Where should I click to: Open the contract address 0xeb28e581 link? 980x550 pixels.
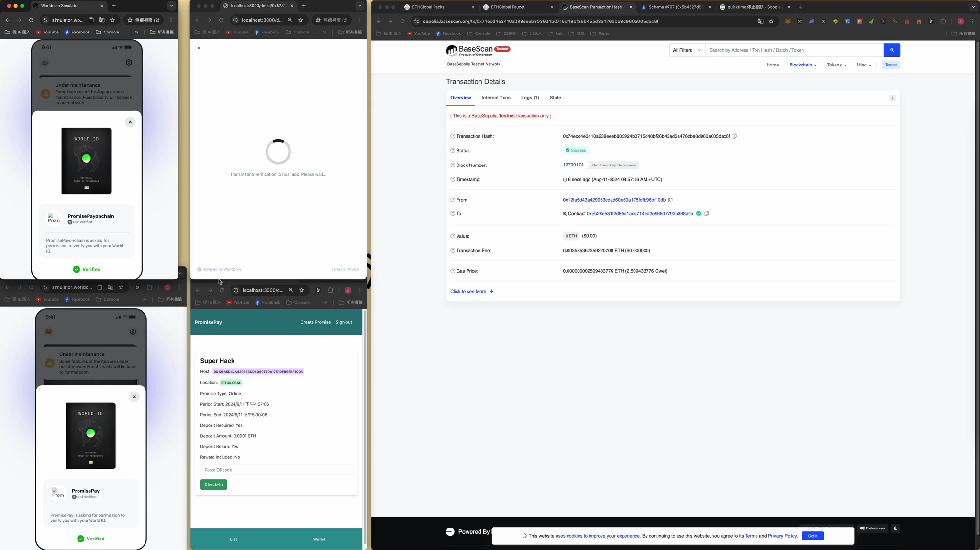[640, 214]
